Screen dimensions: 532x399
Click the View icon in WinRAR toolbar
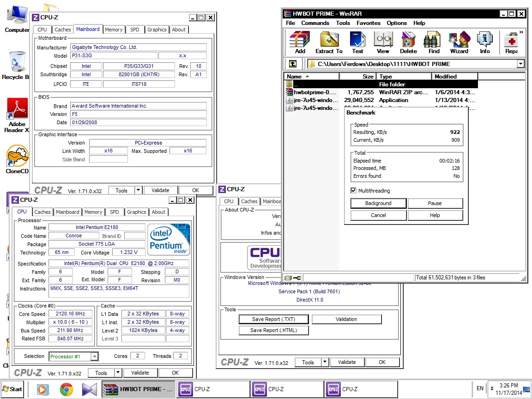383,42
